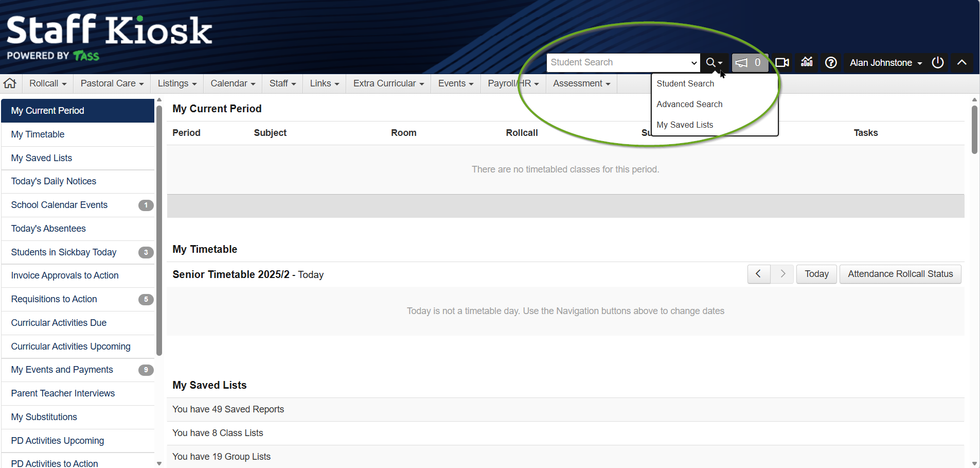Open Today's Daily Notices in sidebar
The height and width of the screenshot is (468, 980).
click(78, 181)
